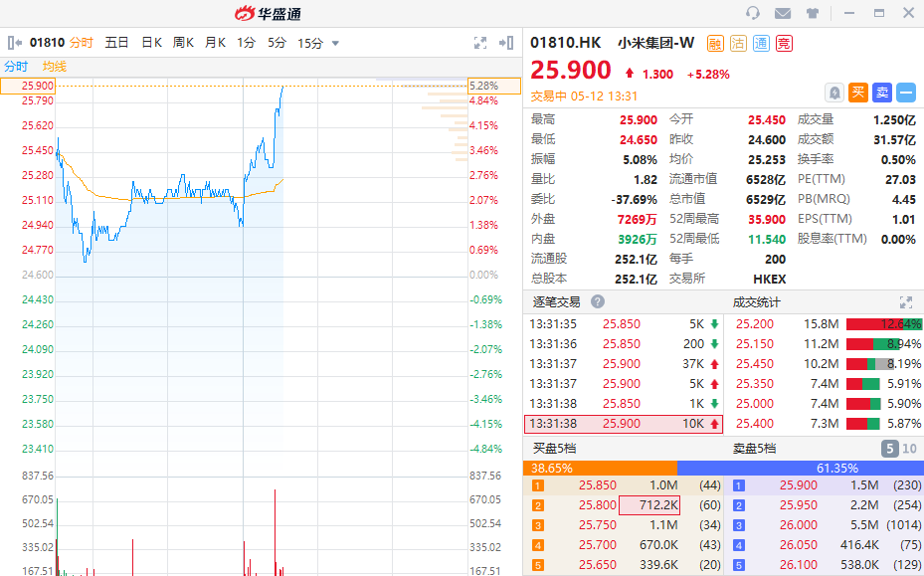Viewport: 924px width, 576px height.
Task: Minimize the 华盛通 window
Action: [849, 13]
